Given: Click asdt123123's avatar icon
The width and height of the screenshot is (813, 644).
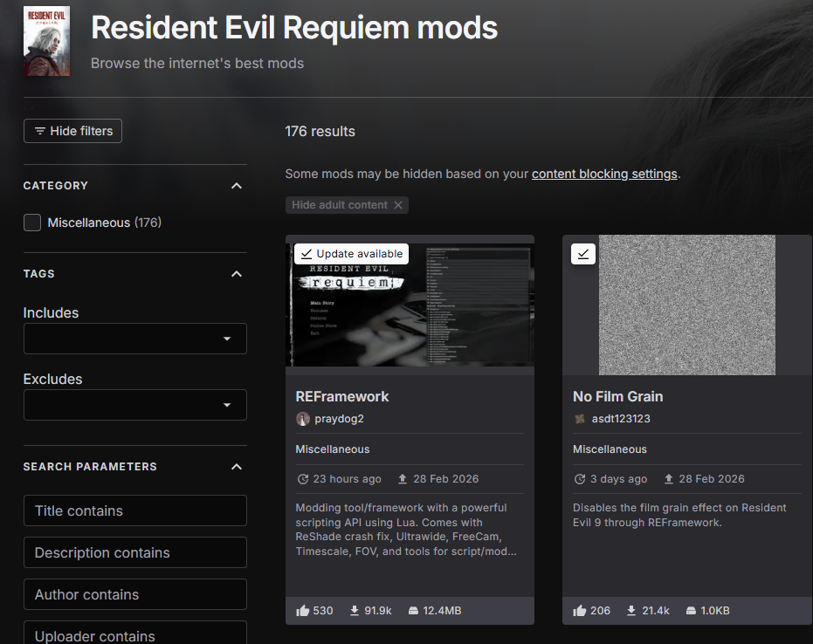Looking at the screenshot, I should (580, 419).
